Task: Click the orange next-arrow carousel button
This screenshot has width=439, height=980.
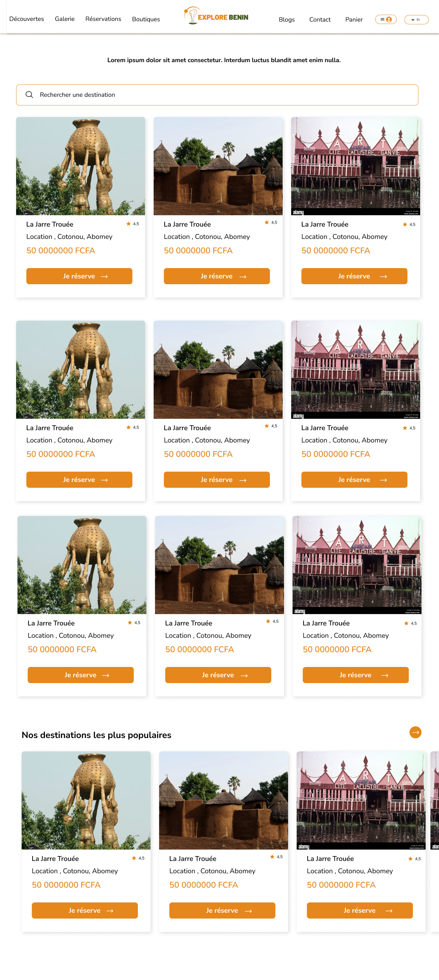Action: pyautogui.click(x=415, y=732)
